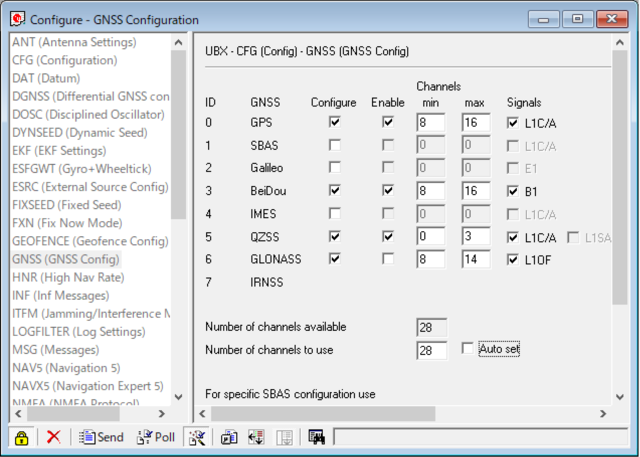The width and height of the screenshot is (640, 457).
Task: Select NAV5 (Navigation 5) entry
Action: coord(66,368)
